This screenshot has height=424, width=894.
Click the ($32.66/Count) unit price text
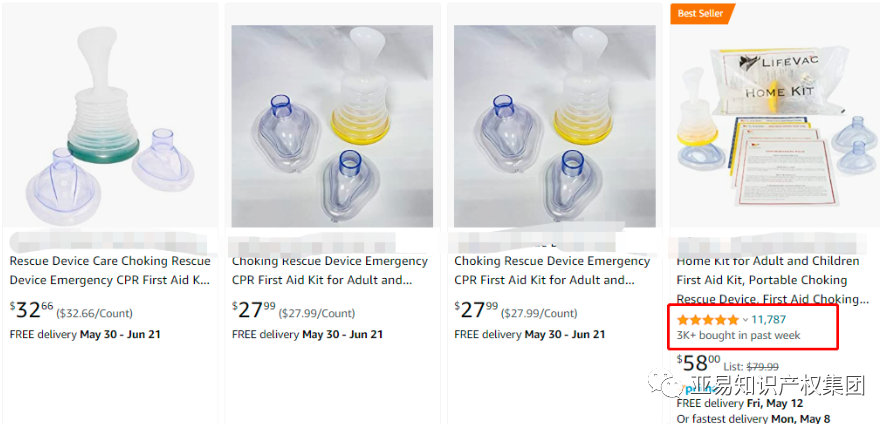94,313
